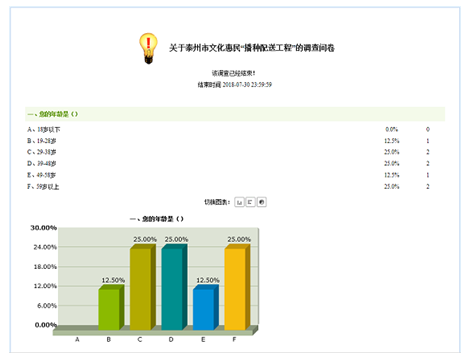Switch chart to vertical bar chart icon
Viewport: 469px width, 362px height.
click(x=239, y=202)
